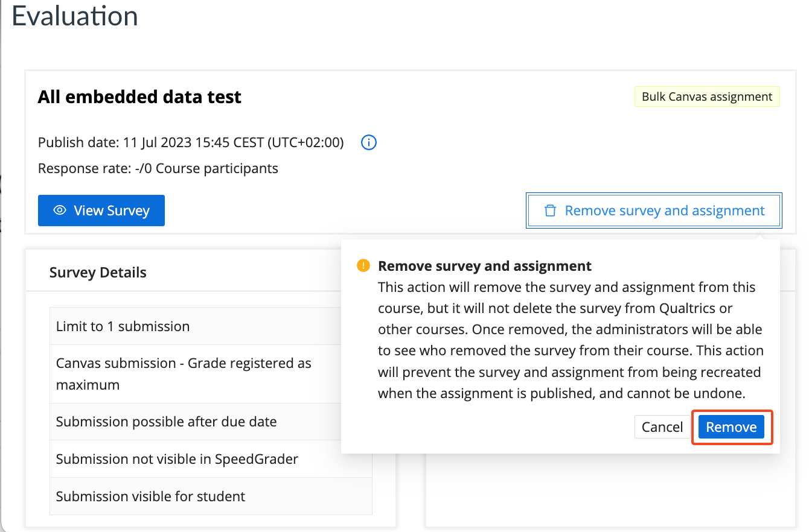This screenshot has height=532, width=809.
Task: Select Submission not visible in SpeedGrader row
Action: click(177, 459)
